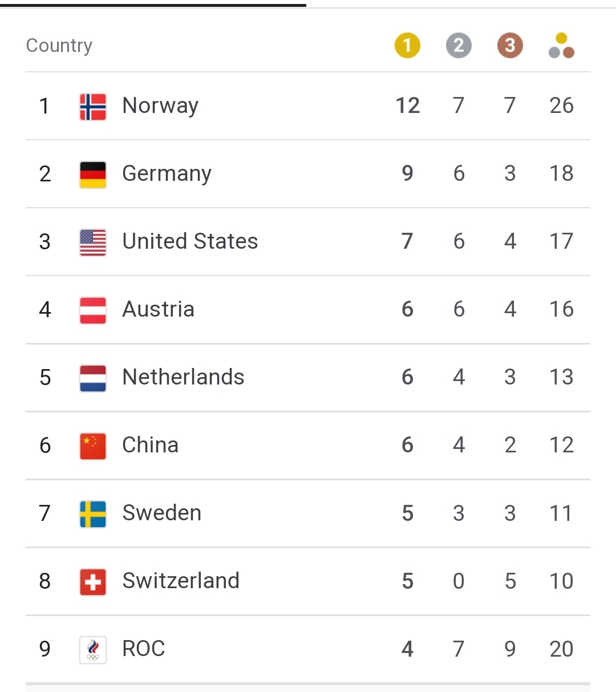
Task: Click Norway's total medal count 26
Action: tap(561, 106)
